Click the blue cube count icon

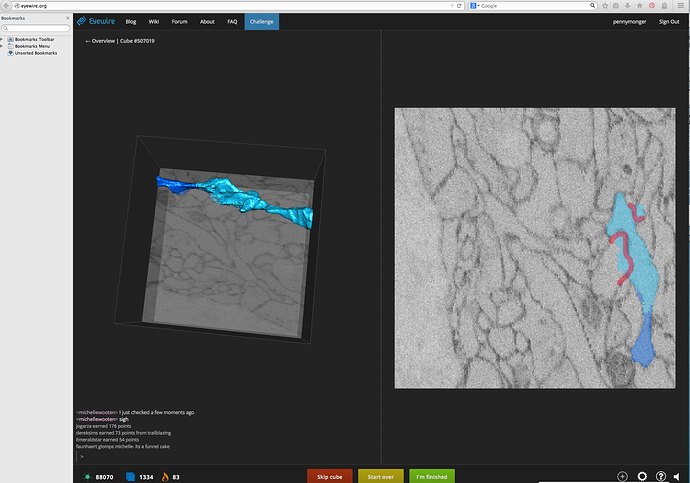pos(129,477)
